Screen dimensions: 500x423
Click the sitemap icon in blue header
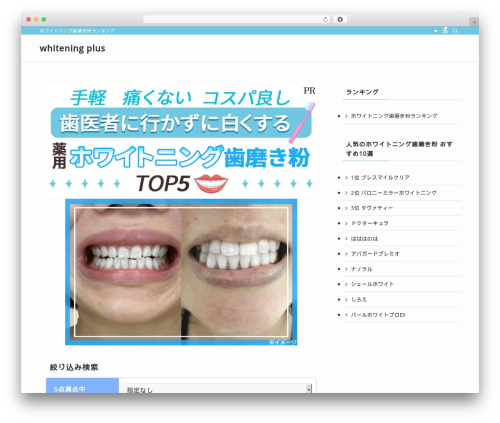pyautogui.click(x=445, y=30)
